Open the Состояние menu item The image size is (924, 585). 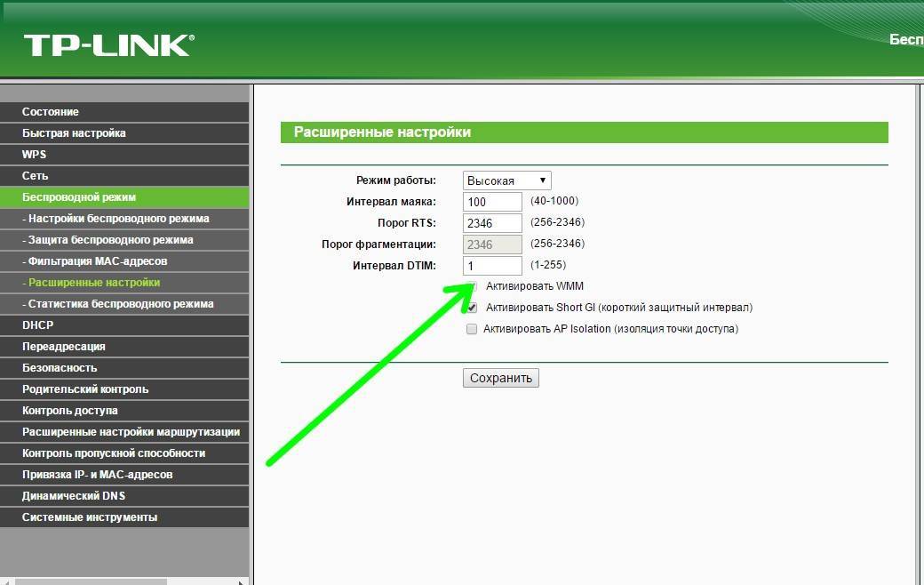51,112
